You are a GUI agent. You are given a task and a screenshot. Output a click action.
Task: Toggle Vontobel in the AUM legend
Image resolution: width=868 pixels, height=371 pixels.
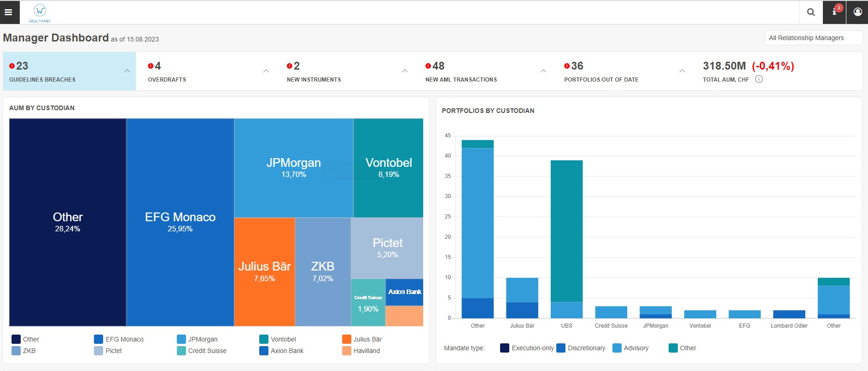pos(278,339)
